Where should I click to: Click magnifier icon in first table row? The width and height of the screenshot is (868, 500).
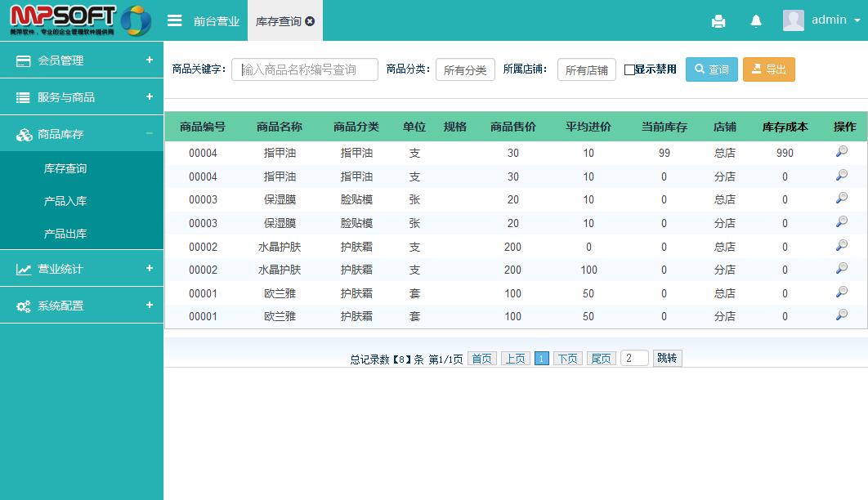(841, 152)
